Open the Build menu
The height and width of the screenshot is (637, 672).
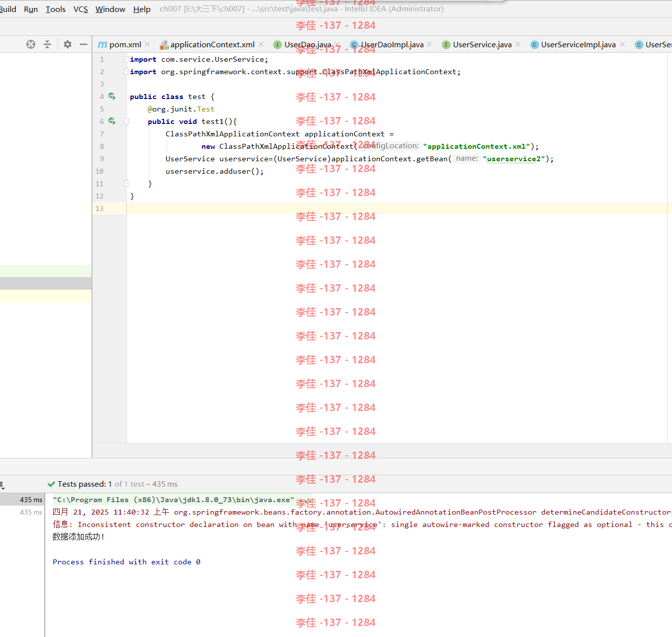(x=7, y=9)
